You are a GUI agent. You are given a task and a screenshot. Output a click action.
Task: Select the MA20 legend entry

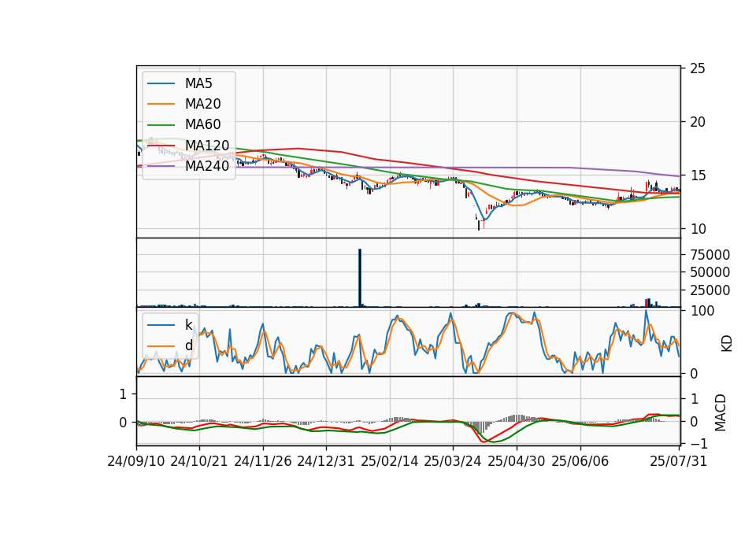click(184, 104)
